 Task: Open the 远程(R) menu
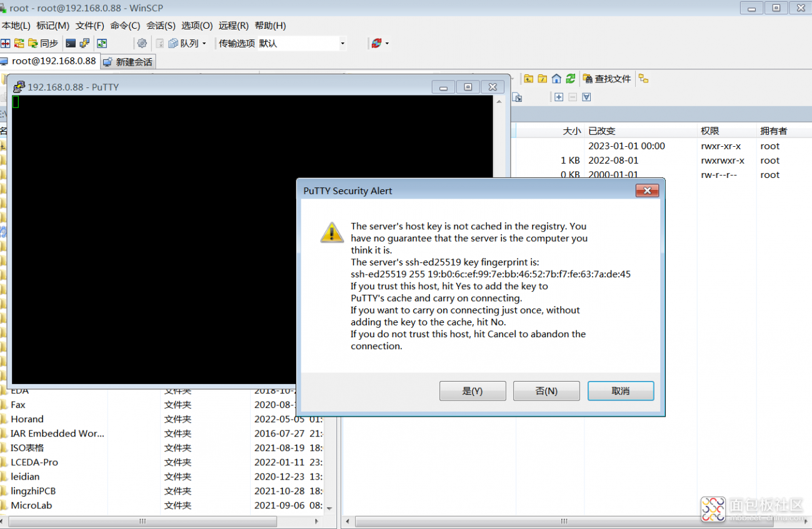[x=234, y=26]
